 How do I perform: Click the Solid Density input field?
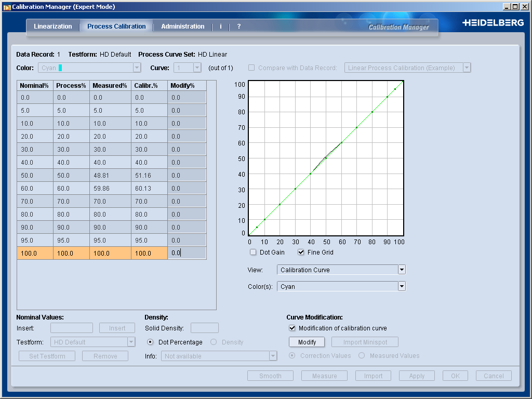[x=205, y=328]
